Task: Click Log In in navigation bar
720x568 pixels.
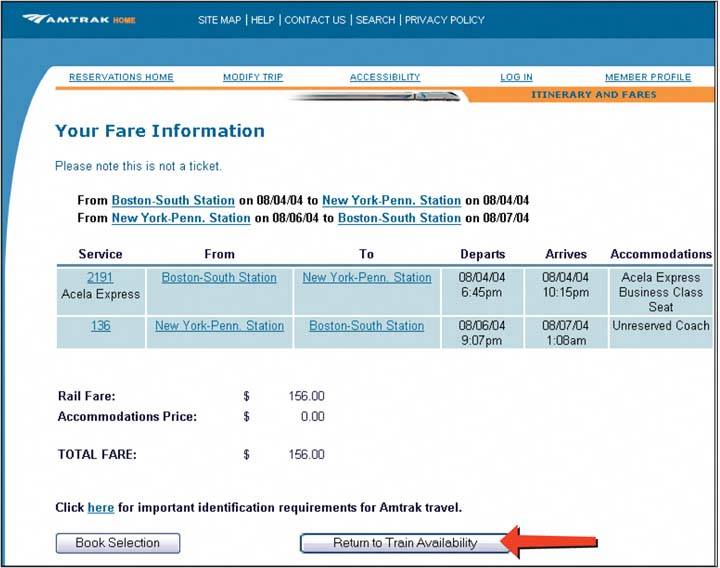Action: [x=516, y=77]
